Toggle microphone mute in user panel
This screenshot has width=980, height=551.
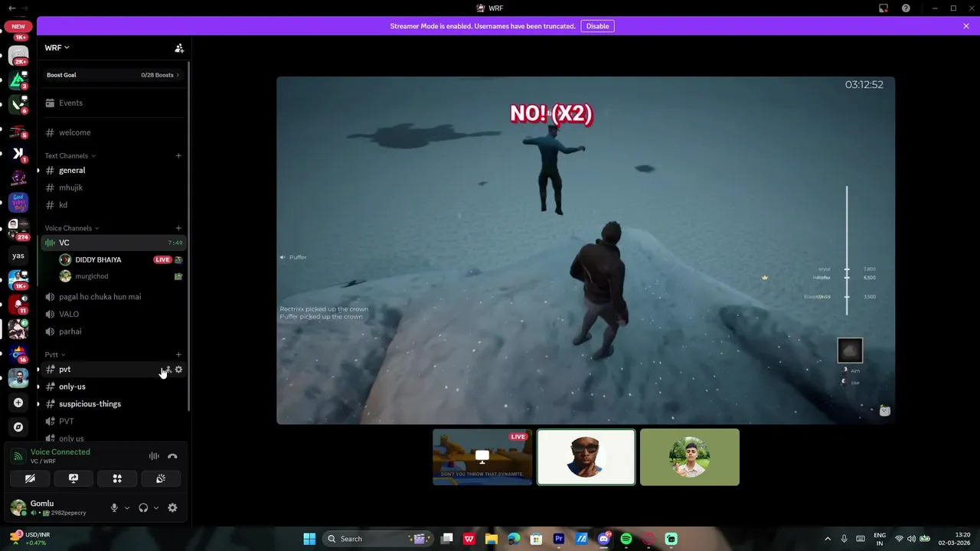[114, 507]
